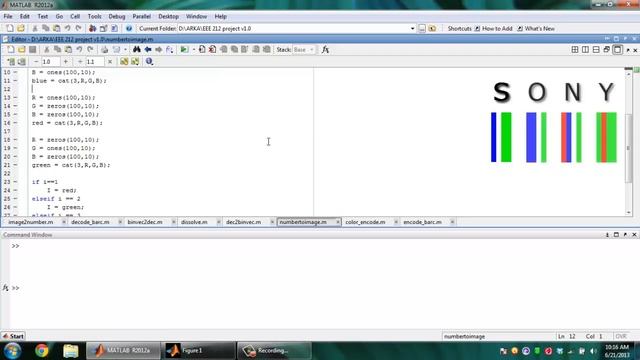Click the Print icon in the editor toolbar
The width and height of the screenshot is (640, 360).
(105, 49)
